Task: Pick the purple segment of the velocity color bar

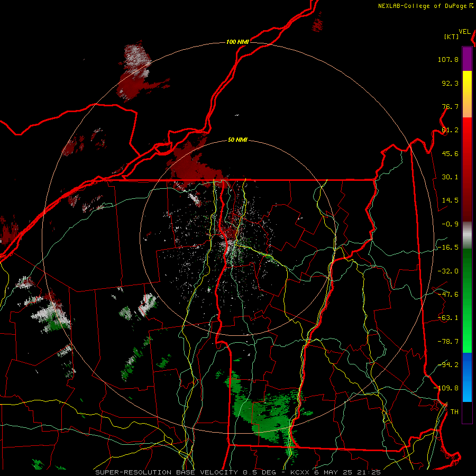Action: click(467, 59)
